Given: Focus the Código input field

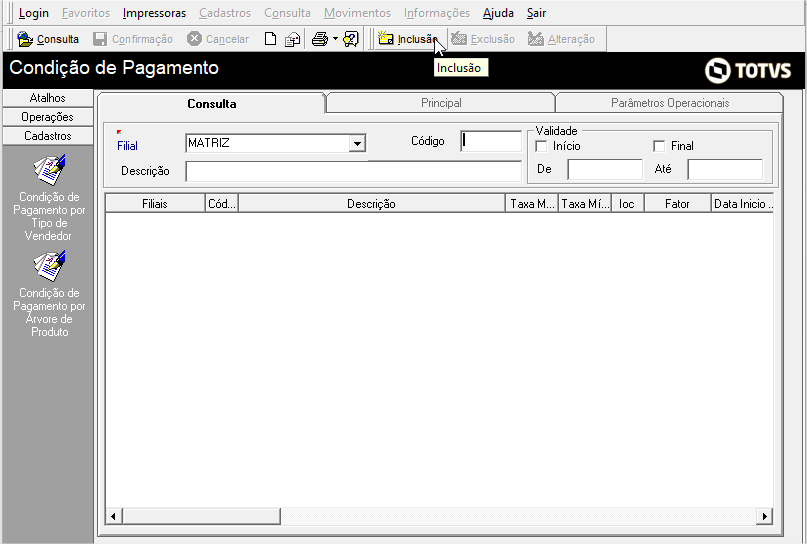Looking at the screenshot, I should click(491, 141).
